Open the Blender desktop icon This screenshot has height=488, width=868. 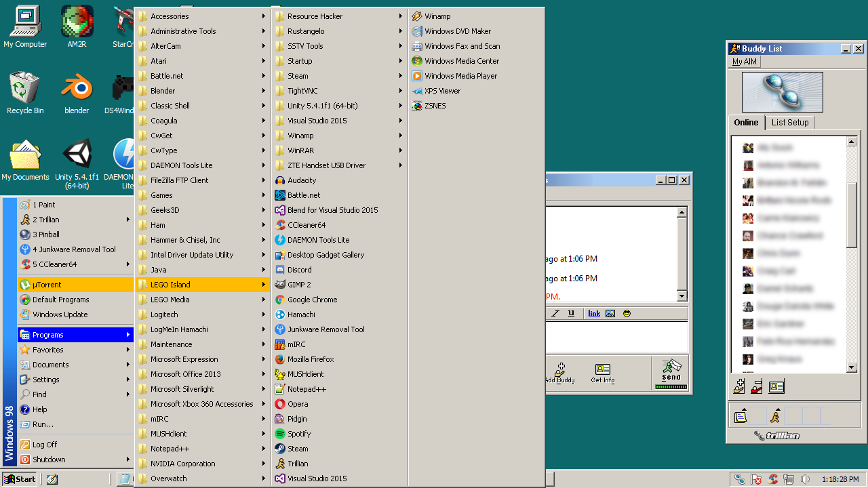[77, 94]
